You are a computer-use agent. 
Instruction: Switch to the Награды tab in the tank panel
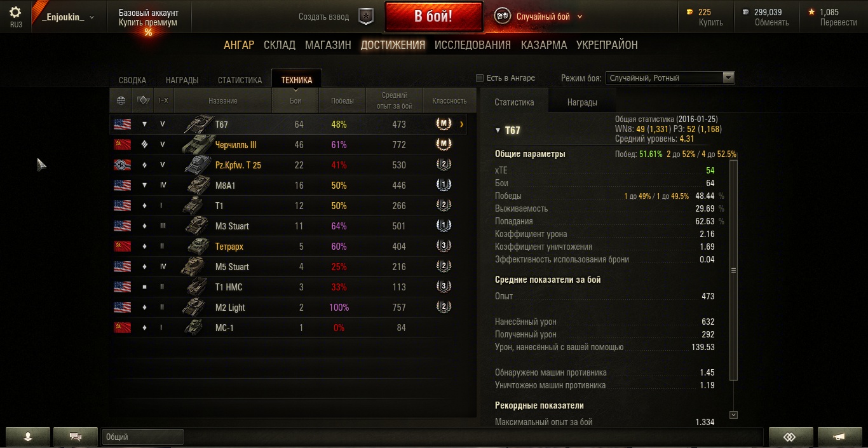[582, 102]
